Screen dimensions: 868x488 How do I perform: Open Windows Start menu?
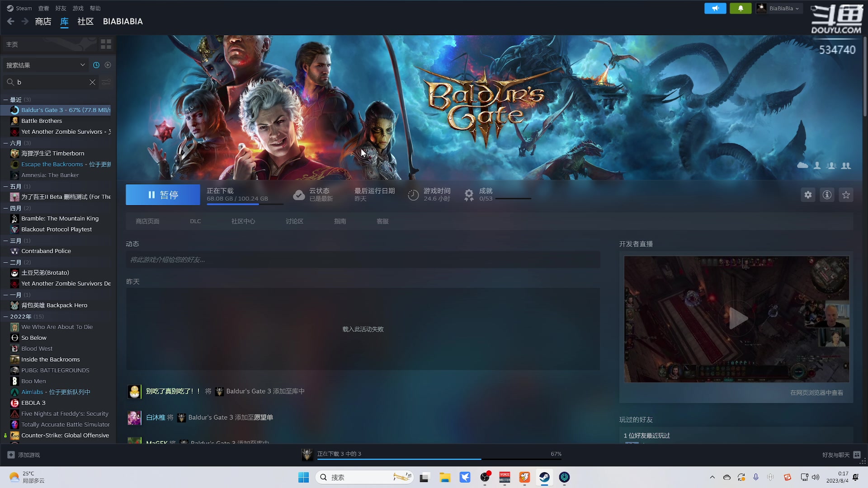[x=303, y=477]
